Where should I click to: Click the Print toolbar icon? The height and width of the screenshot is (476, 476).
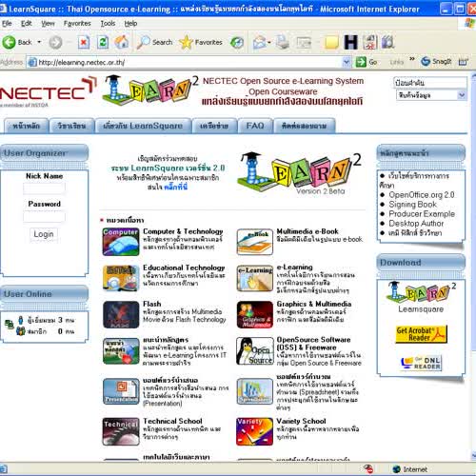[282, 42]
